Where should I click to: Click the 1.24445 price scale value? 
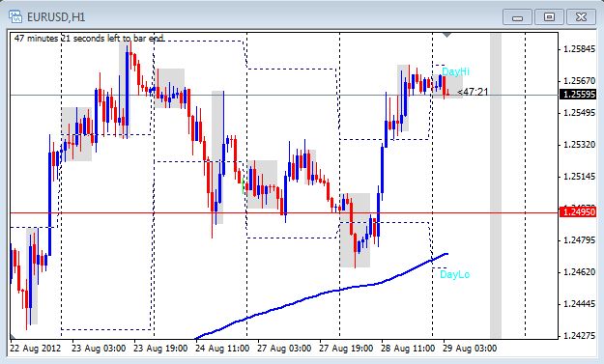click(x=579, y=304)
